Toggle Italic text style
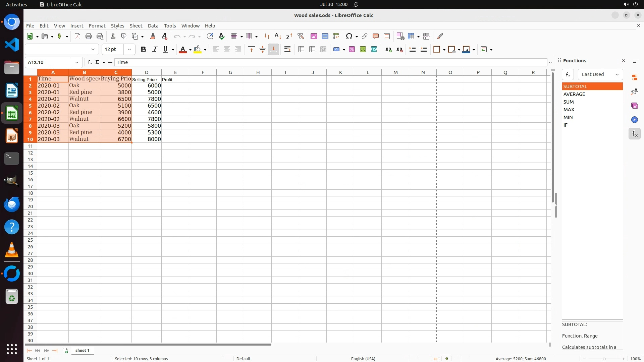This screenshot has height=362, width=644. pos(155,50)
